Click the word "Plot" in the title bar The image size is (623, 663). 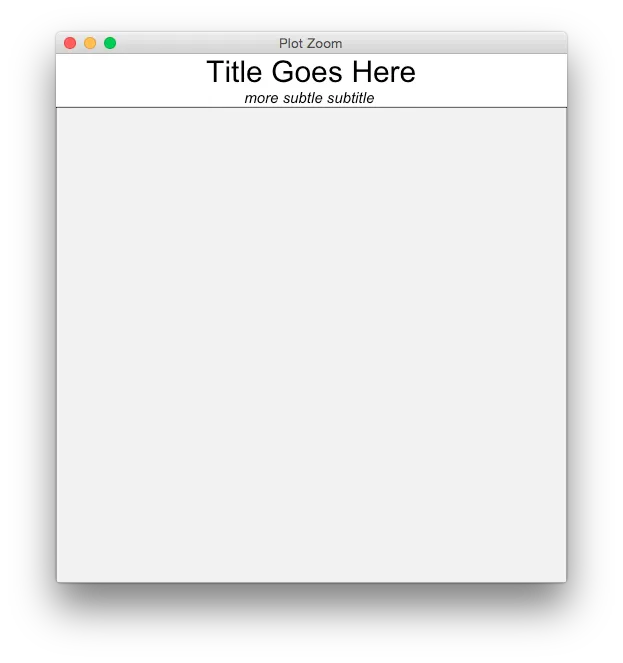click(x=291, y=44)
